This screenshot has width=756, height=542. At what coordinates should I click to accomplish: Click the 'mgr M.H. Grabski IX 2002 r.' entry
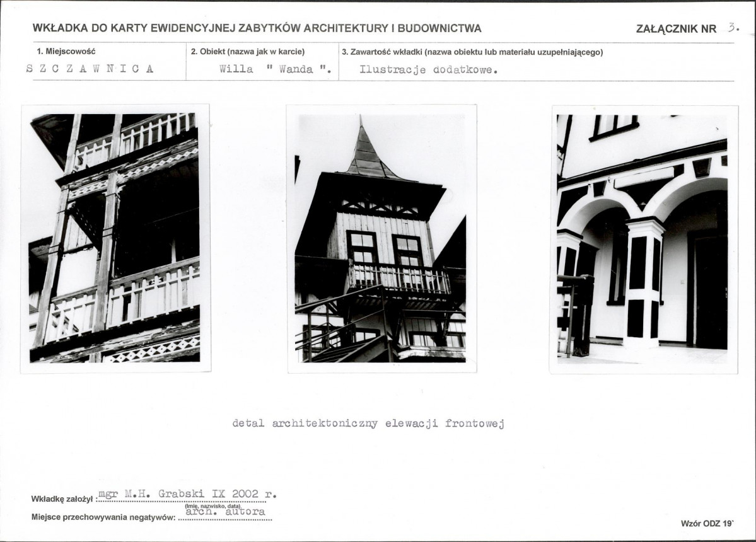tap(187, 494)
